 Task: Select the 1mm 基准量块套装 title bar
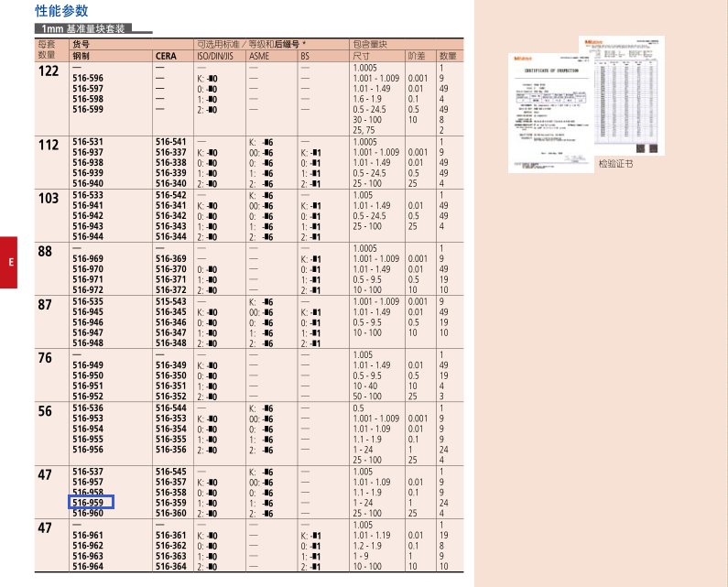click(x=83, y=28)
